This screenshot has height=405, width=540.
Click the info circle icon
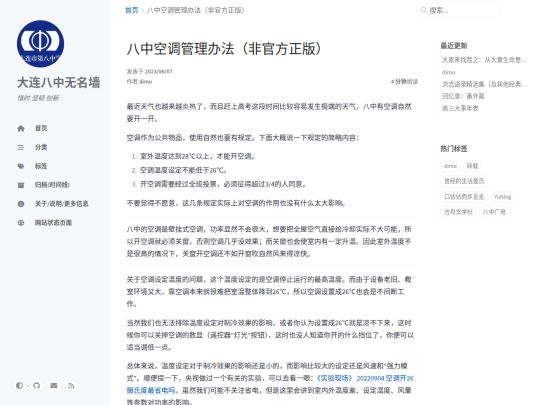point(21,204)
